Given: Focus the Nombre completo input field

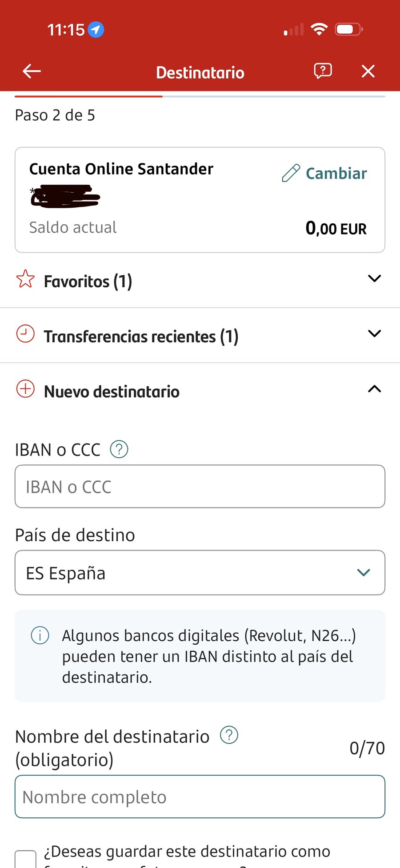Looking at the screenshot, I should pos(200,797).
